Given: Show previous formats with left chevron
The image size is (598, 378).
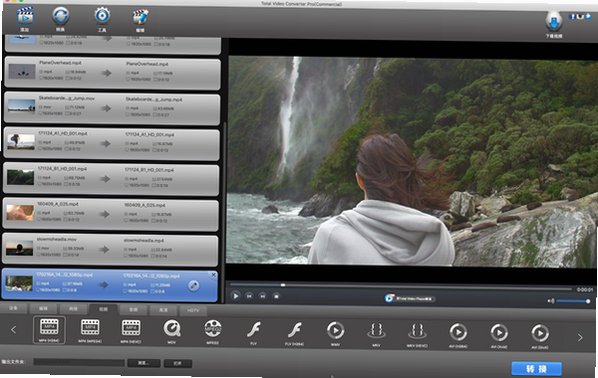Looking at the screenshot, I should (x=14, y=330).
